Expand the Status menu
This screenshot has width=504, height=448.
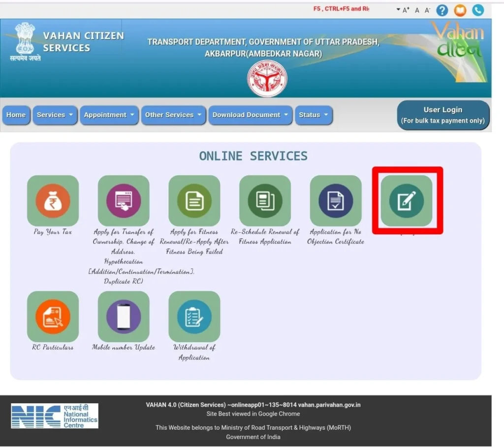click(x=314, y=115)
